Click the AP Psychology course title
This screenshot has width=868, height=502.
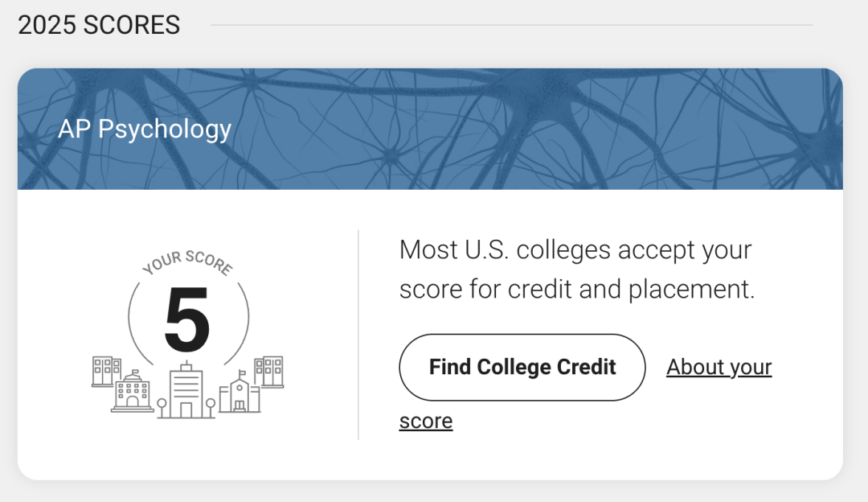pyautogui.click(x=145, y=129)
